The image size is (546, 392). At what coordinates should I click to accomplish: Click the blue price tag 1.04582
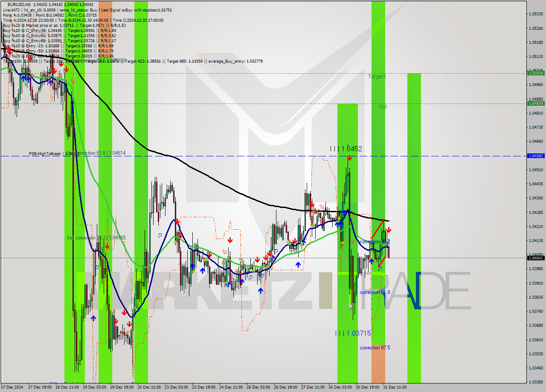(x=536, y=156)
